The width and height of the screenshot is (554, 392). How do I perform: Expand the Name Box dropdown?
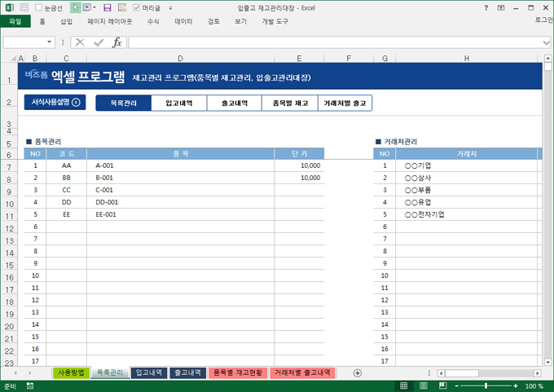[x=51, y=42]
